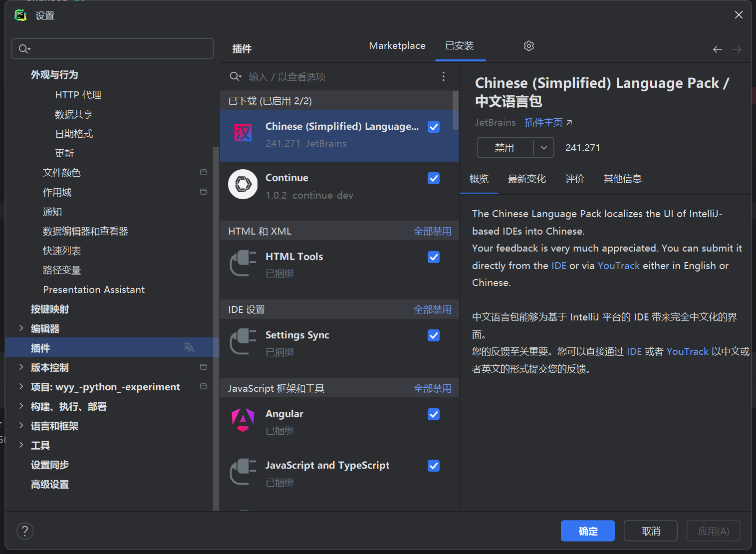Click project-level icon beside 作用域
The image size is (756, 554).
click(x=203, y=192)
